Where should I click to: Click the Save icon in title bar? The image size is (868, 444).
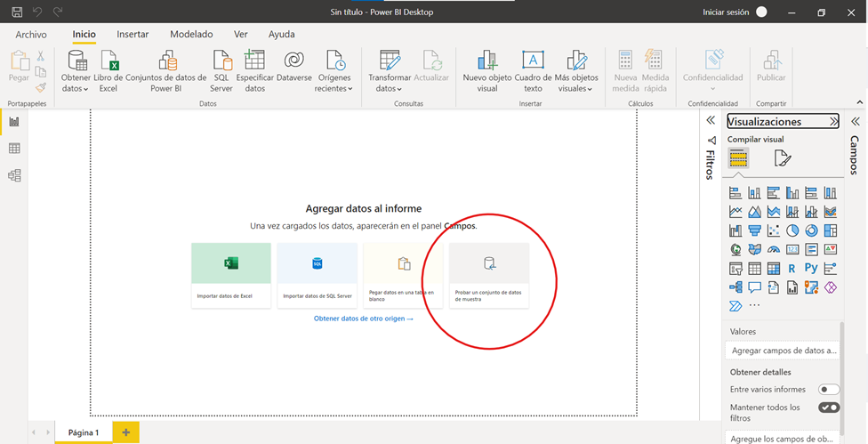pyautogui.click(x=17, y=12)
